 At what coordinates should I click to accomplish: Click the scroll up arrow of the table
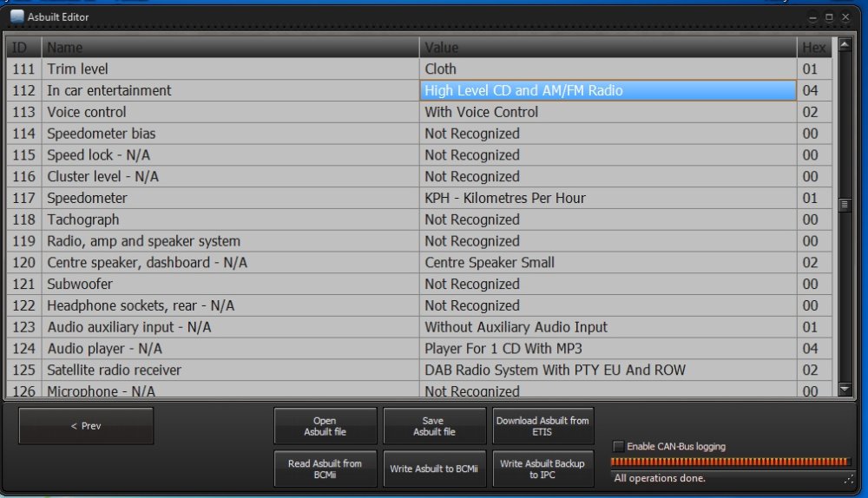point(845,43)
